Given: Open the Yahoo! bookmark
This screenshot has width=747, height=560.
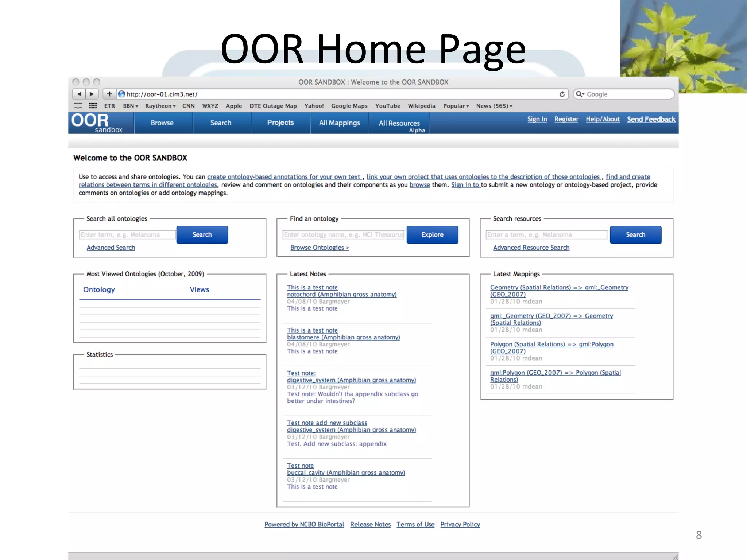Looking at the screenshot, I should (x=314, y=106).
